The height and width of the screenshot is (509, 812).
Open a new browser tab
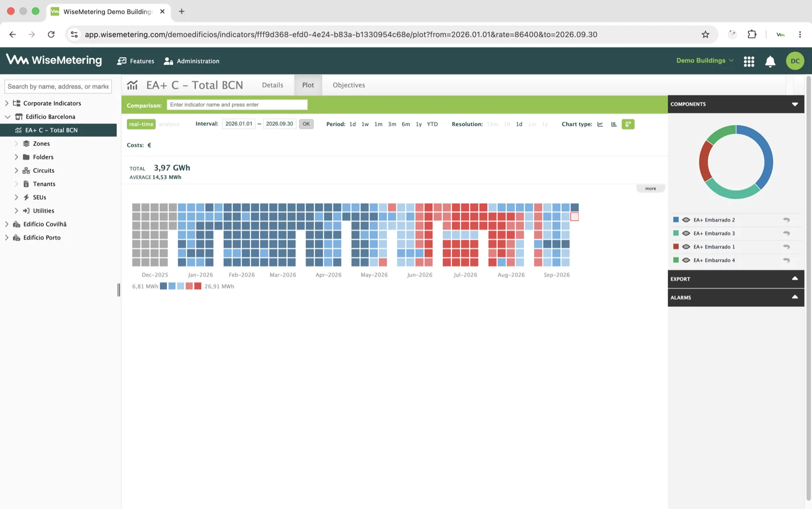click(x=182, y=11)
